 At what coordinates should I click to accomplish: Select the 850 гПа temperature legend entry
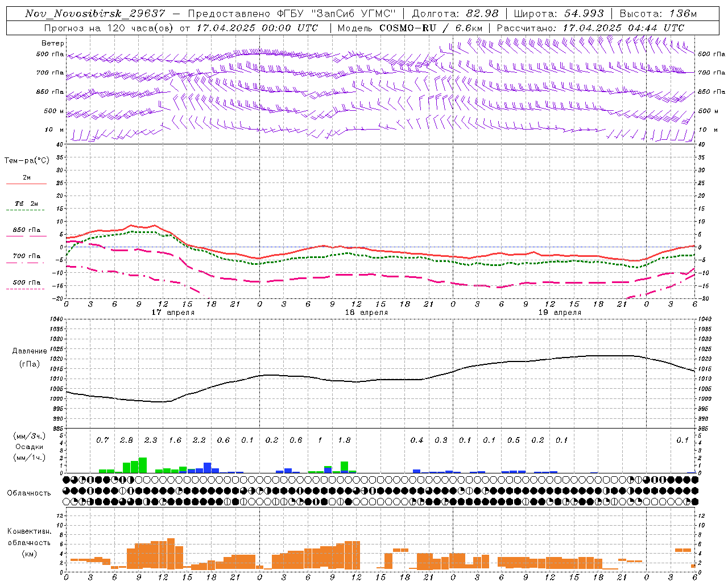(27, 230)
